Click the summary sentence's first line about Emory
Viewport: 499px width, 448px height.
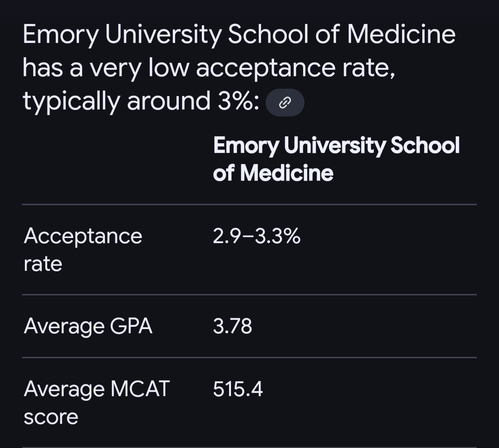[239, 35]
